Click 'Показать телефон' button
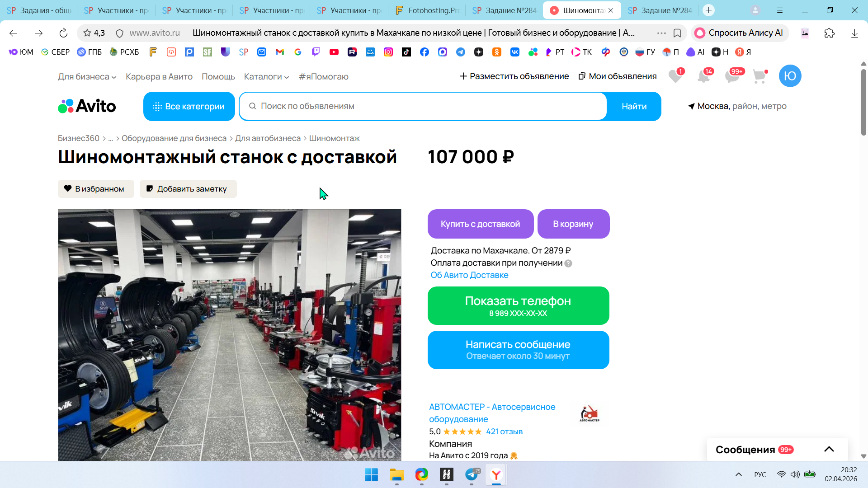 tap(518, 305)
